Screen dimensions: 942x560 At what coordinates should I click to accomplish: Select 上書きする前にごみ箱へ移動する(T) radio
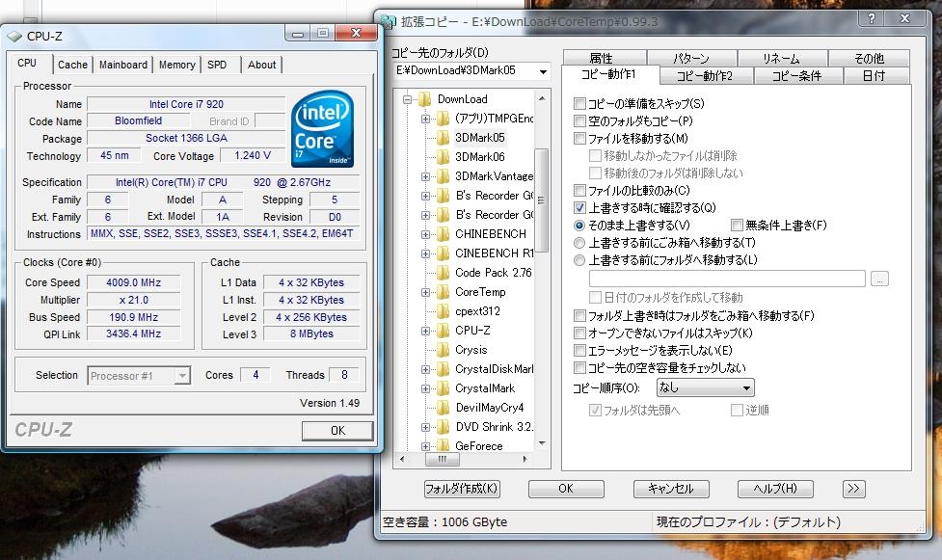pyautogui.click(x=579, y=243)
